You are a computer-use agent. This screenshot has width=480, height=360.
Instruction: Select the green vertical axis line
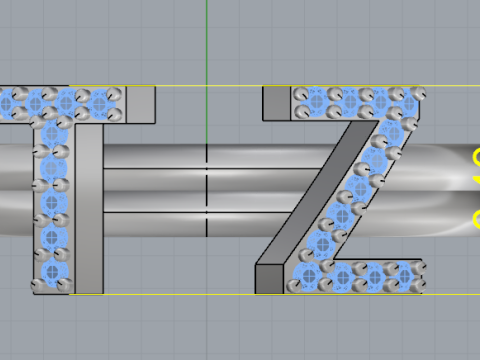207,72
